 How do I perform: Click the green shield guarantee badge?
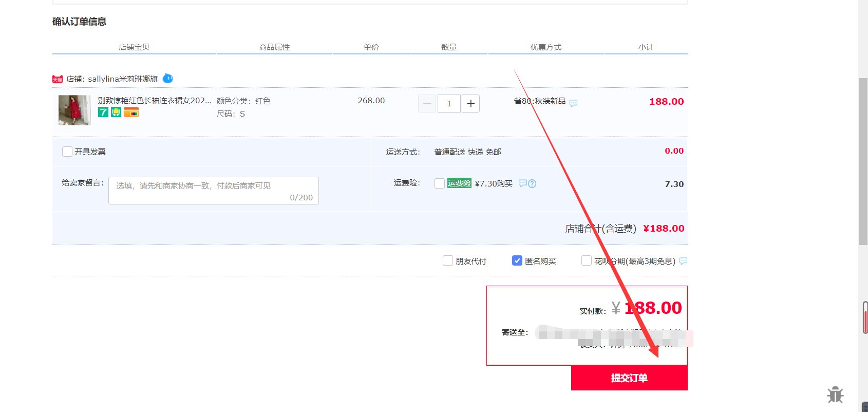[x=116, y=112]
